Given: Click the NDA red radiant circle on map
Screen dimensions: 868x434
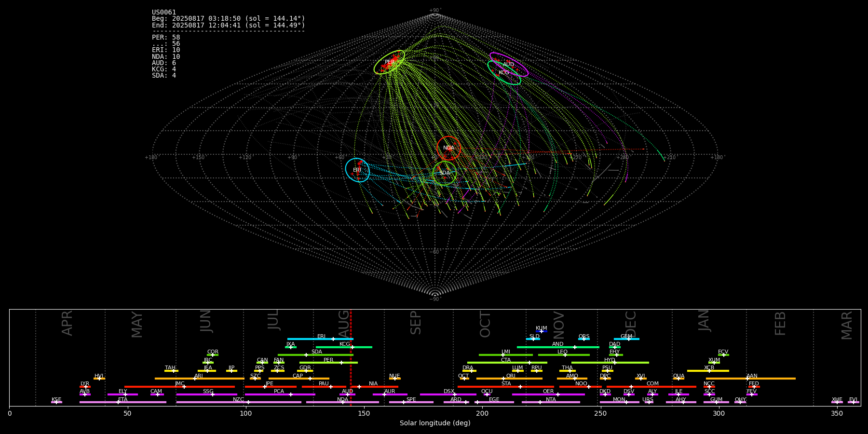Looking at the screenshot, I should click(448, 148).
